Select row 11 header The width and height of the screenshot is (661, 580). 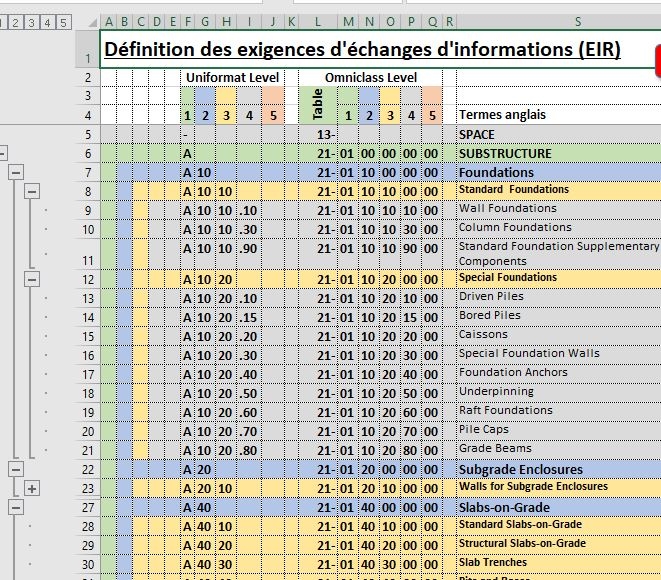pyautogui.click(x=88, y=254)
